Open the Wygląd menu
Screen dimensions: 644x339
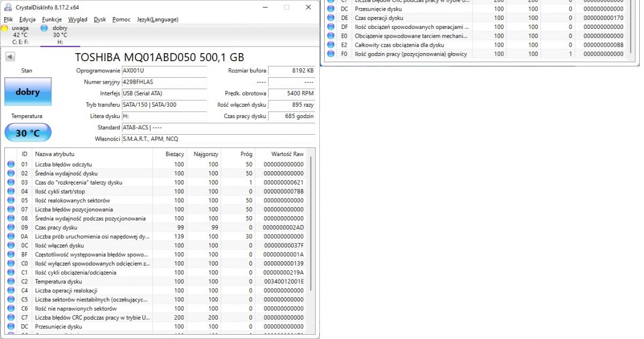coord(78,19)
